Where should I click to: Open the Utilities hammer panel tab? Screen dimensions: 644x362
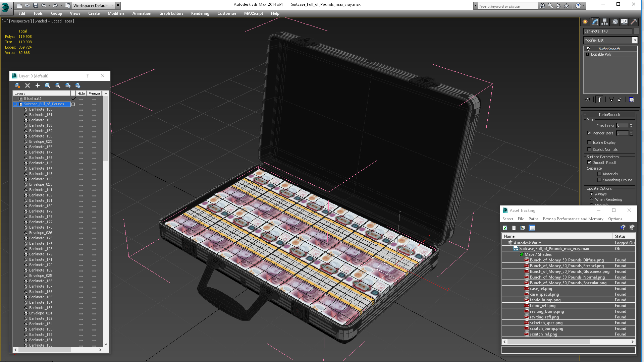(x=634, y=22)
